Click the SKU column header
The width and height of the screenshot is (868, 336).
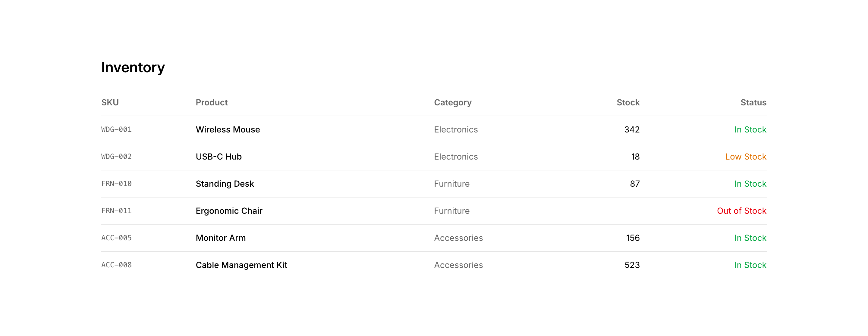point(110,102)
